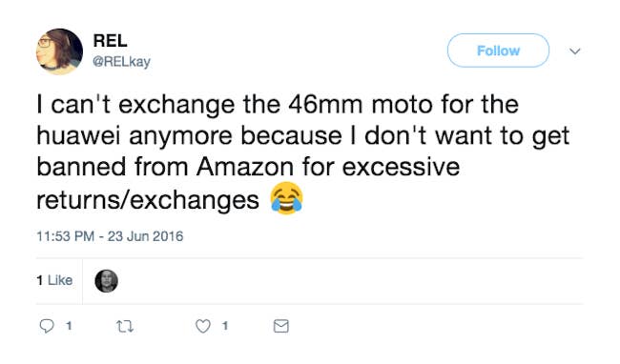This screenshot has width=620, height=364.
Task: Open the @RELkay handle link
Action: pos(121,62)
